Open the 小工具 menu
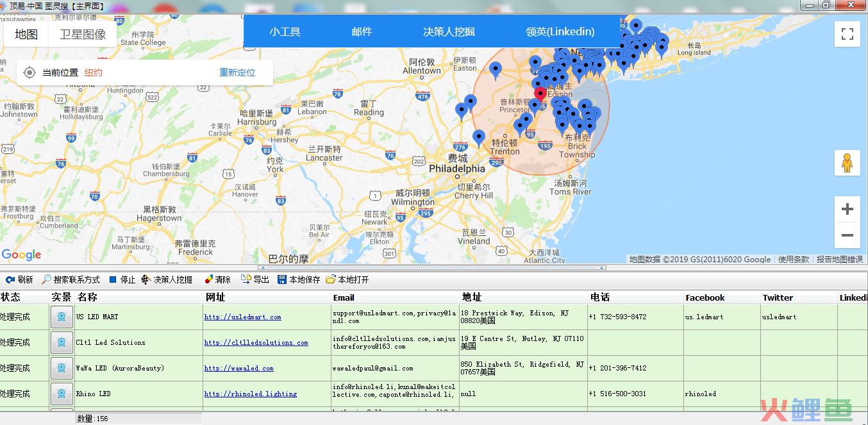 pos(285,31)
